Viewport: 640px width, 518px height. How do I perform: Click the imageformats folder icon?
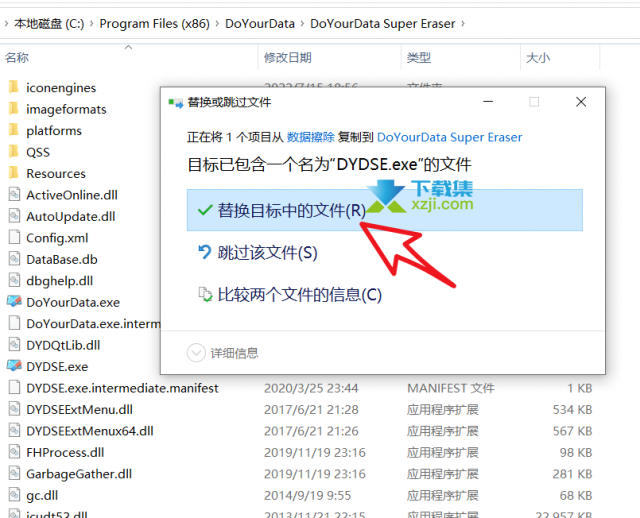[13, 109]
